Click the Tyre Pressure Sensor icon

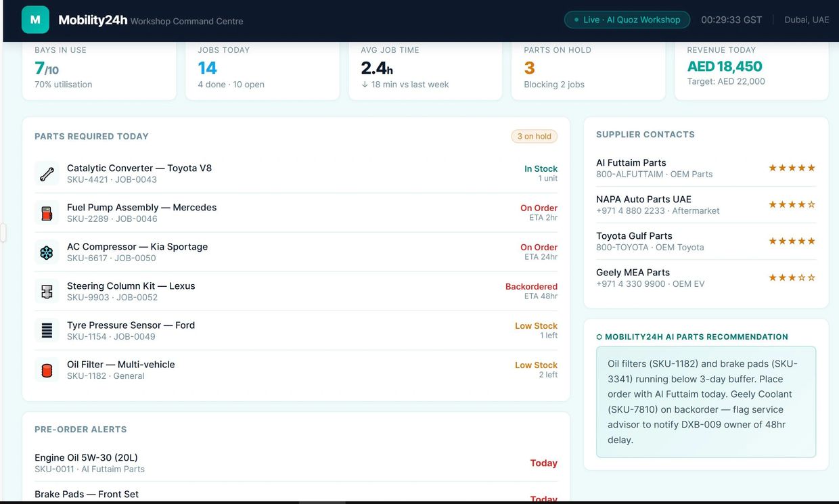(x=47, y=330)
